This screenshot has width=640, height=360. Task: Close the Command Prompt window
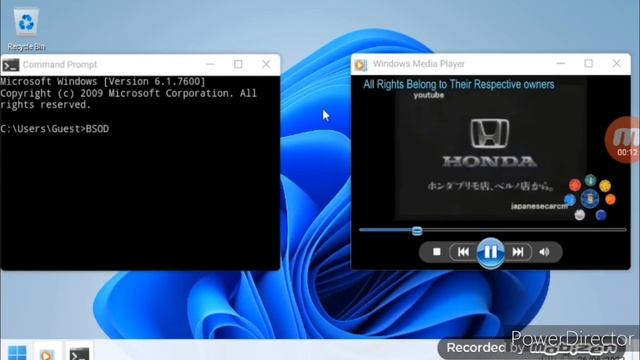click(x=266, y=64)
